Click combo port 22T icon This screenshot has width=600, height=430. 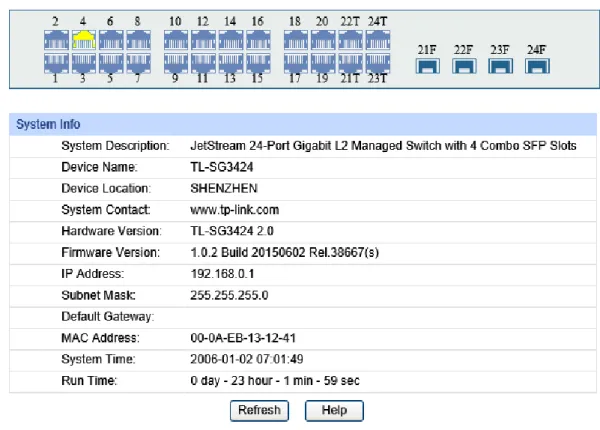pos(351,40)
